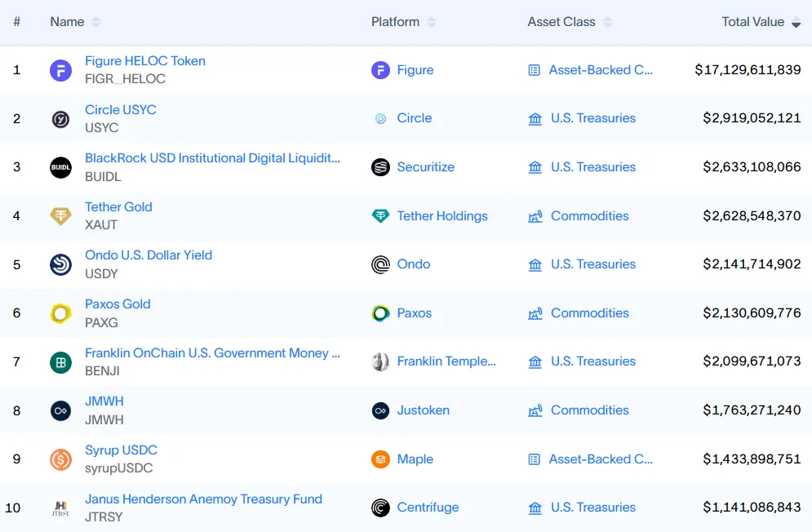812x532 pixels.
Task: Open the Maple platform link
Action: pyautogui.click(x=415, y=459)
